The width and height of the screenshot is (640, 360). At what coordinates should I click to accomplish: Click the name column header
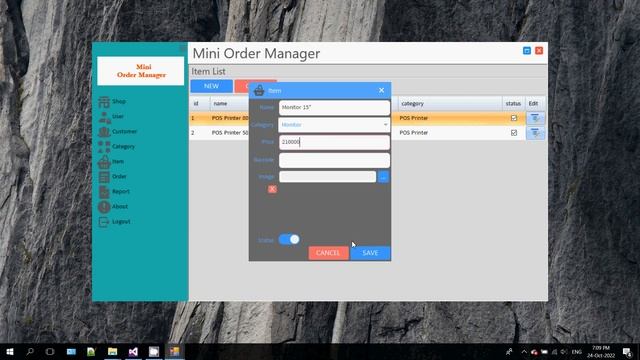[x=230, y=104]
